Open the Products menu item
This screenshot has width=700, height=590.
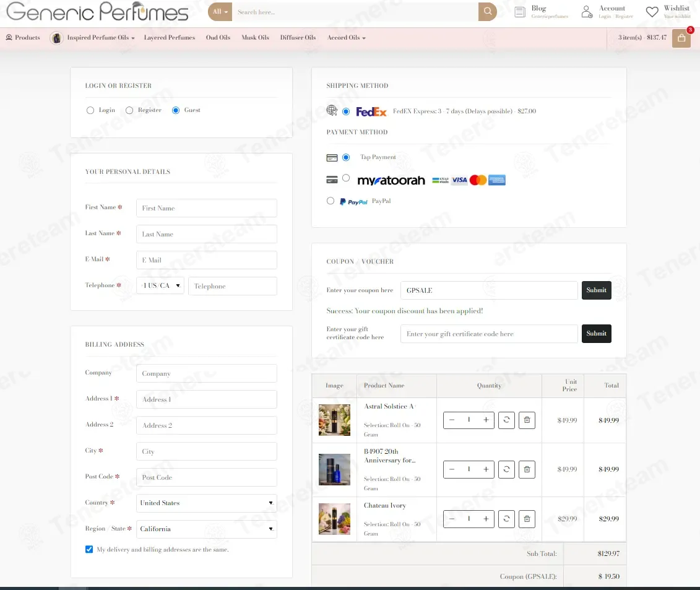(23, 38)
